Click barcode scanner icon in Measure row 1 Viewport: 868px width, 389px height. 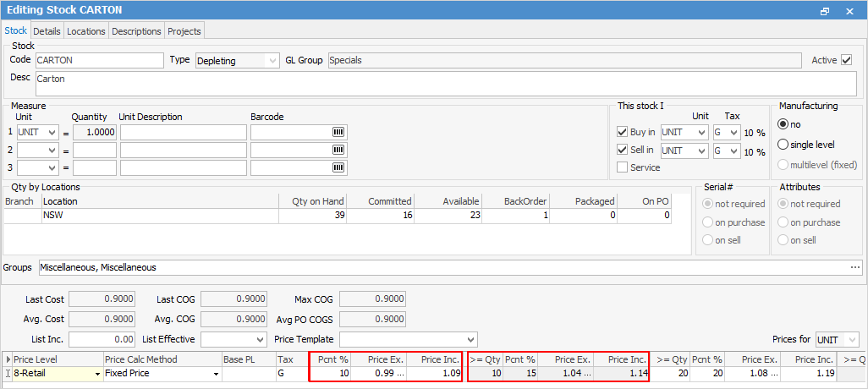click(338, 133)
